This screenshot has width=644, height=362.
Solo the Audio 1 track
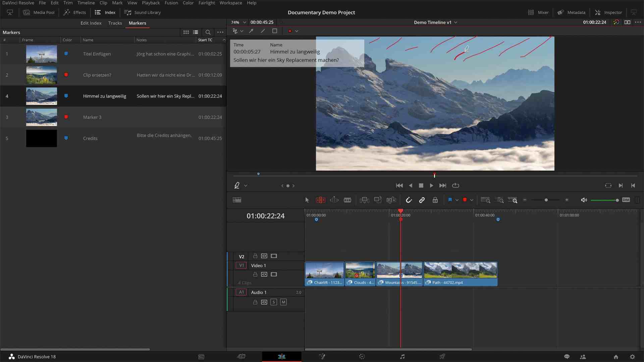(x=274, y=302)
